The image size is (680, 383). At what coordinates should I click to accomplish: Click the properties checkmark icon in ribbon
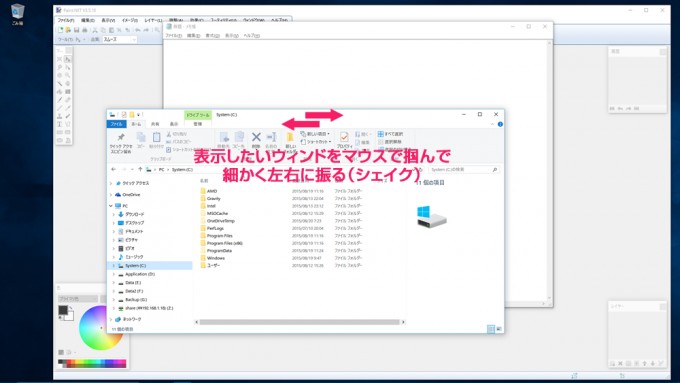pos(344,137)
